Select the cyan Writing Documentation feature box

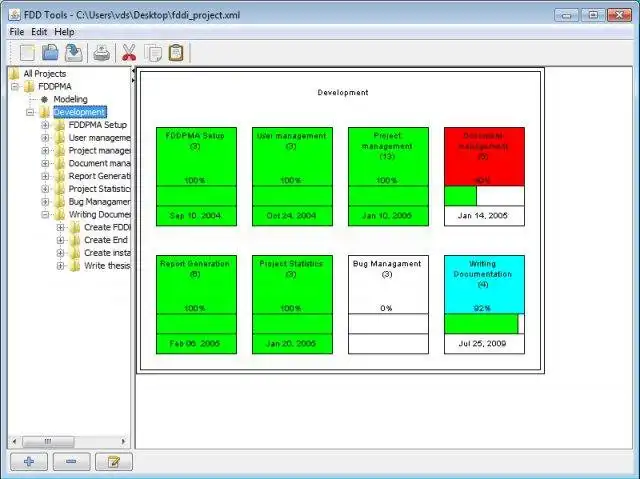pos(484,304)
